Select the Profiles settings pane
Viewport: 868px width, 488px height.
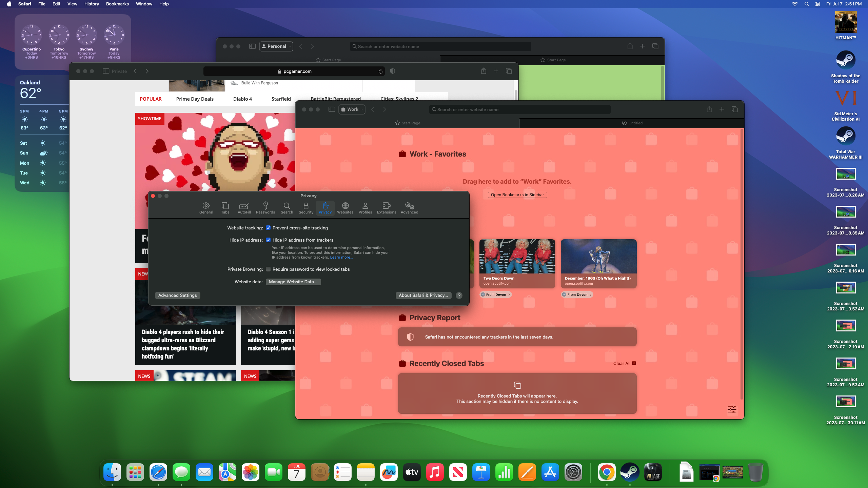(365, 208)
